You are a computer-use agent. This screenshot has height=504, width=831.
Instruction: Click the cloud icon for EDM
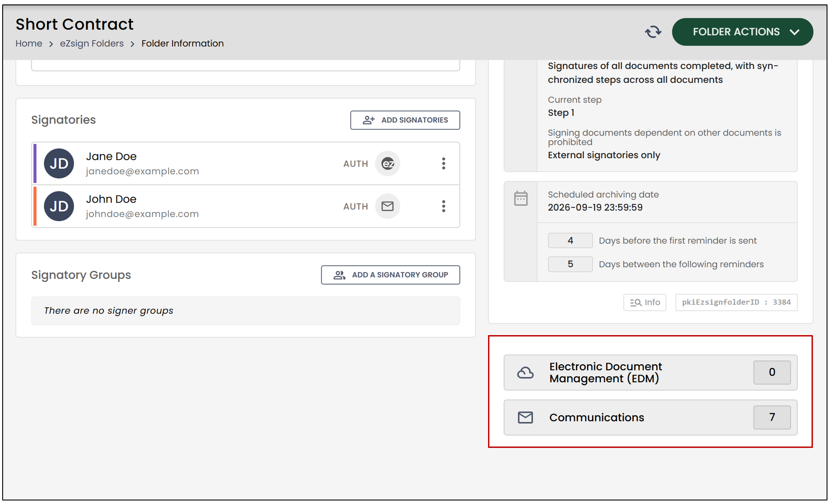pyautogui.click(x=525, y=373)
